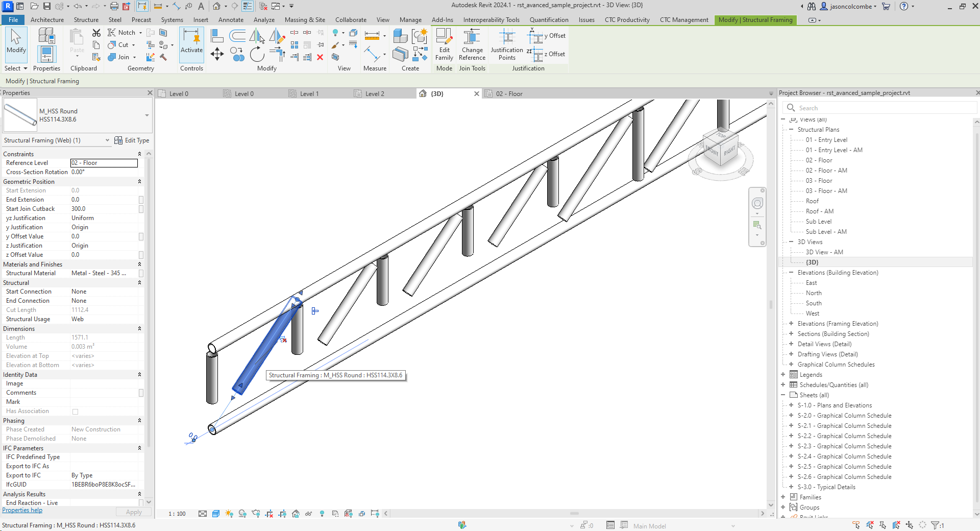The width and height of the screenshot is (980, 531).
Task: Click Apply in the Properties palette
Action: coord(133,512)
